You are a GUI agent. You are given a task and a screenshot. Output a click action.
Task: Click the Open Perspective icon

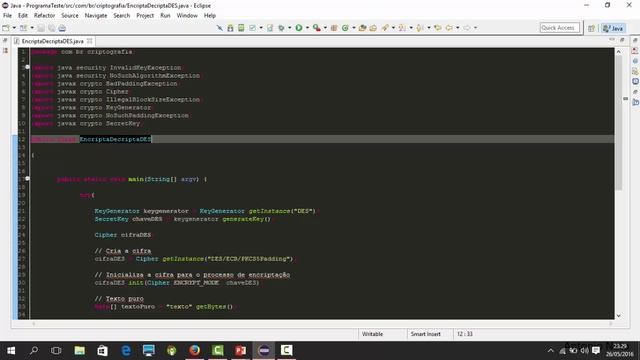click(x=591, y=28)
